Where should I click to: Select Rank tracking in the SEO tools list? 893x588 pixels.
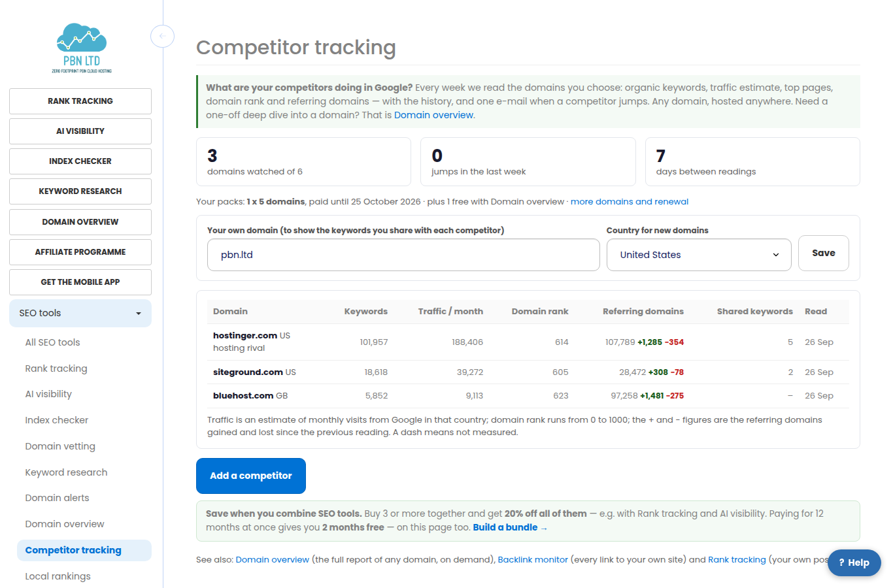click(x=56, y=368)
